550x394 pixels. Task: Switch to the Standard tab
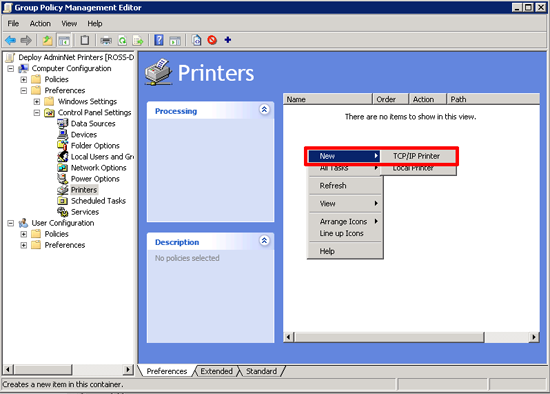point(261,371)
